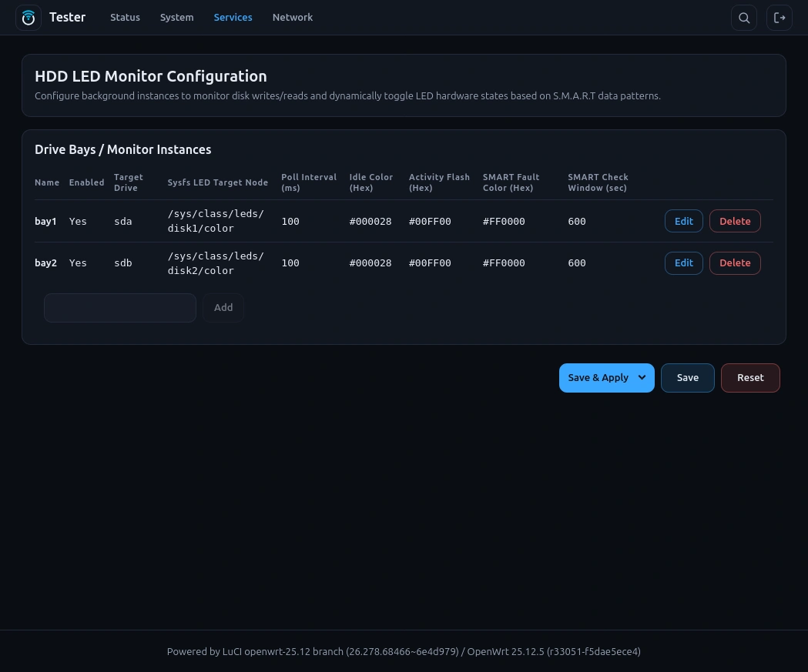Image resolution: width=808 pixels, height=672 pixels.
Task: Delete the bay1 monitor instance
Action: click(x=735, y=221)
